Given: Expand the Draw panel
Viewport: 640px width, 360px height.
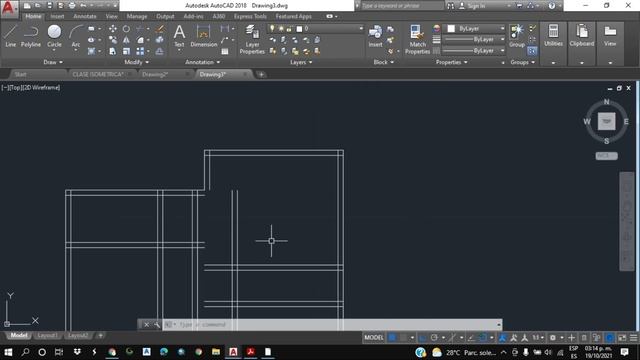Looking at the screenshot, I should tap(53, 62).
